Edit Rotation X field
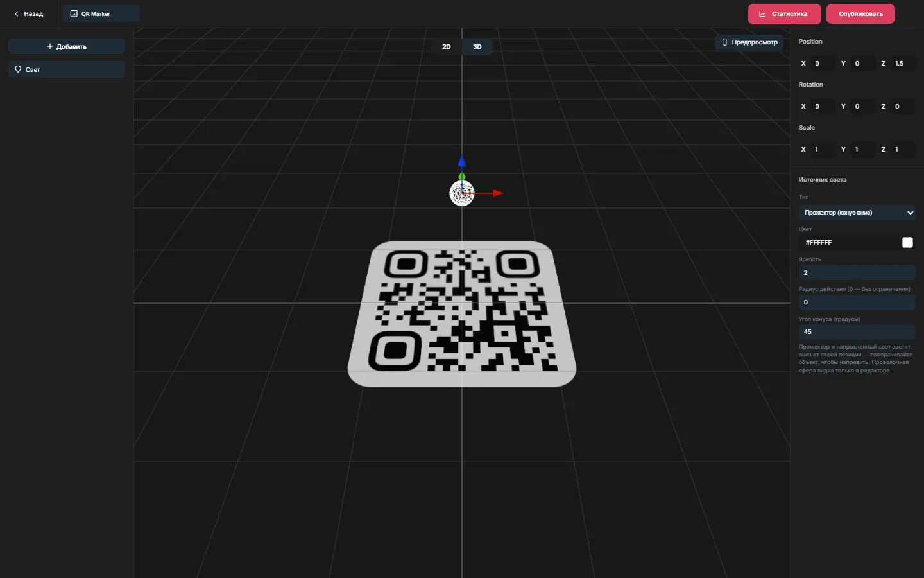 tap(822, 106)
